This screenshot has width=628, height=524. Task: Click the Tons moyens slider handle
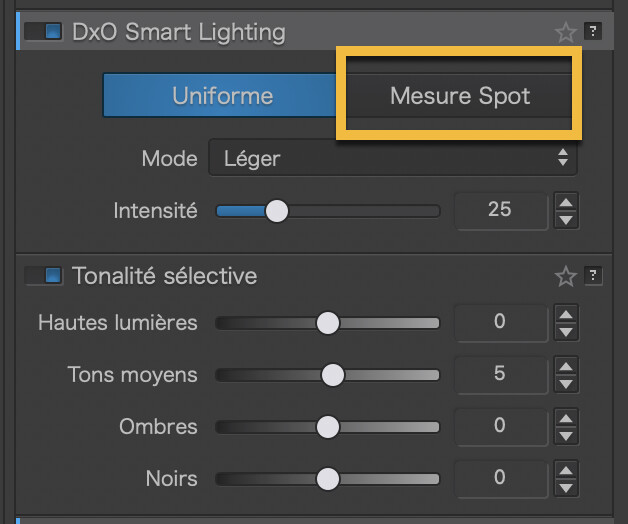tap(332, 375)
